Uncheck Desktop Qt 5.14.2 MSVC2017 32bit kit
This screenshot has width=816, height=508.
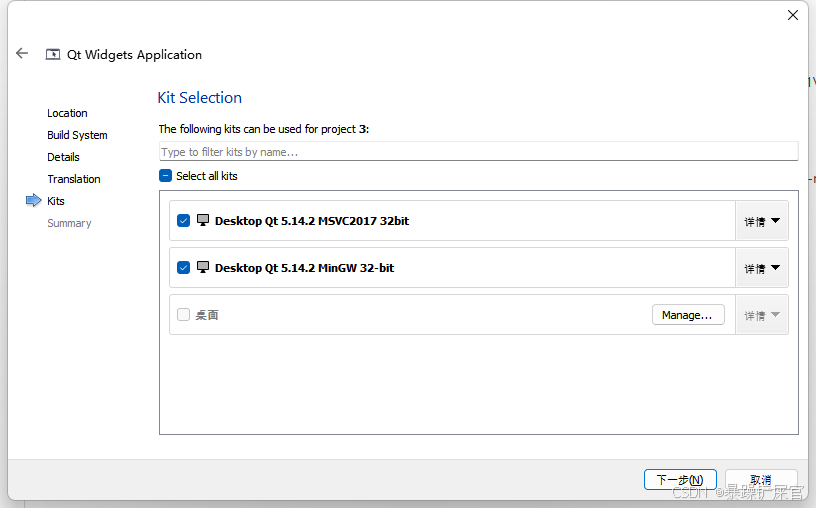[x=183, y=221]
